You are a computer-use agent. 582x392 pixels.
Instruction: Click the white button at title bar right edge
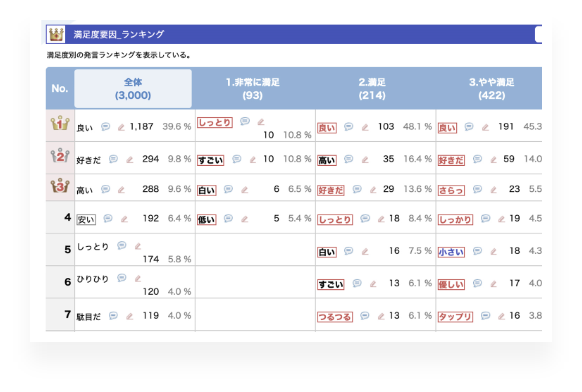point(539,35)
